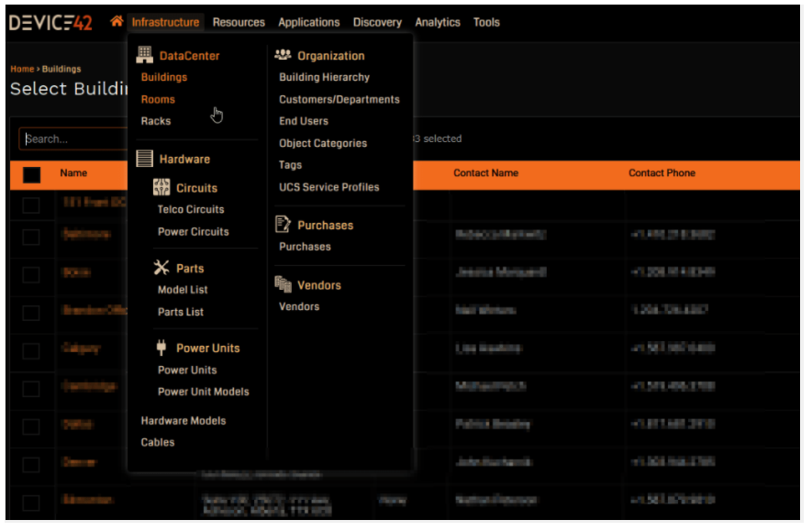Click the Purchases document icon
Image resolution: width=812 pixels, height=531 pixels.
tap(283, 224)
